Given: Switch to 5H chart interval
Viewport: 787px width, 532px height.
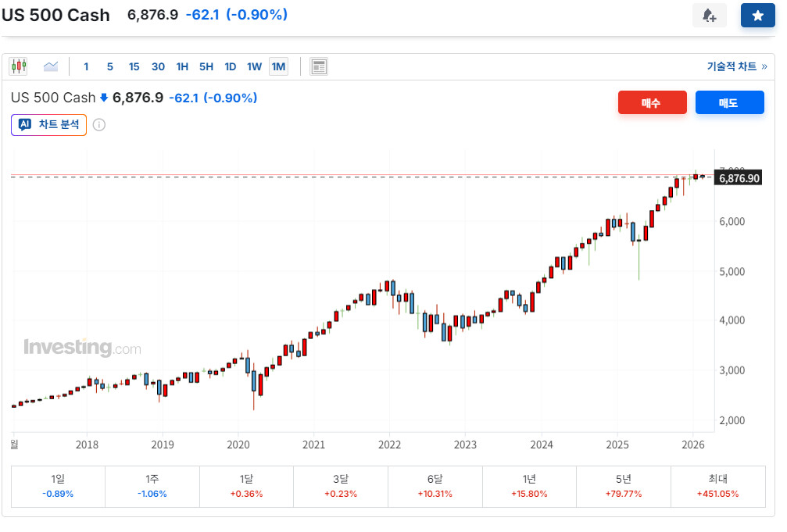Looking at the screenshot, I should pyautogui.click(x=206, y=66).
